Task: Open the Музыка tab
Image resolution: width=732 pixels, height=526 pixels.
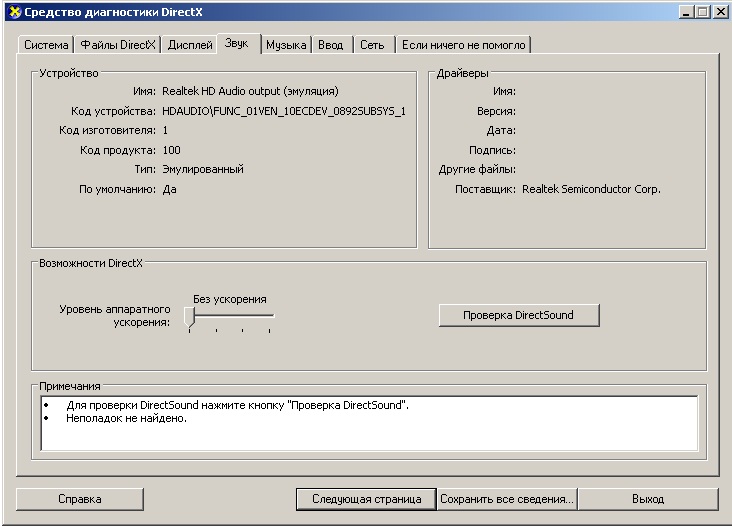Action: click(286, 45)
